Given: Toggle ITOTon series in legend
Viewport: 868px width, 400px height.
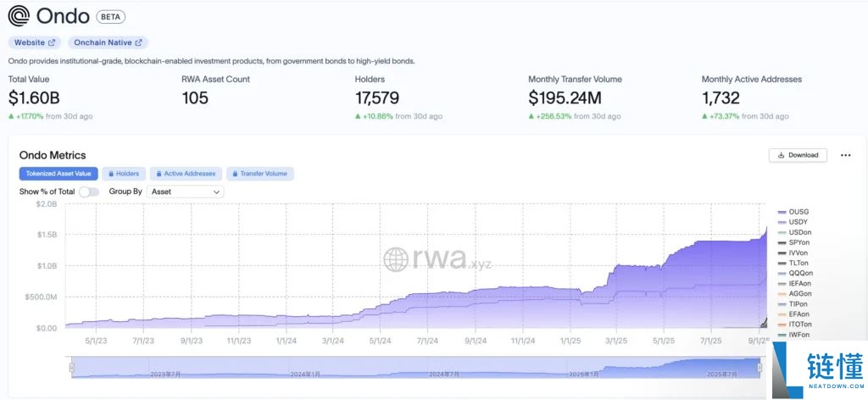Looking at the screenshot, I should pos(794,325).
